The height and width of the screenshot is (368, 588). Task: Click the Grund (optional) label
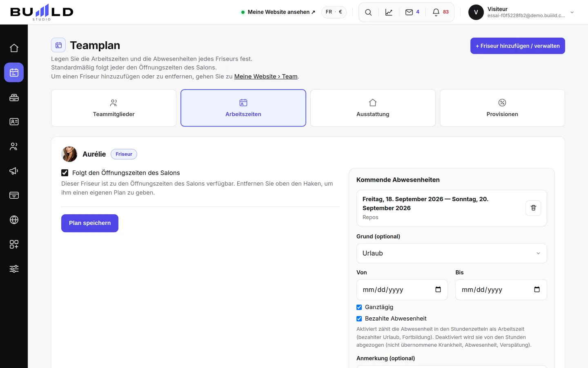(378, 237)
